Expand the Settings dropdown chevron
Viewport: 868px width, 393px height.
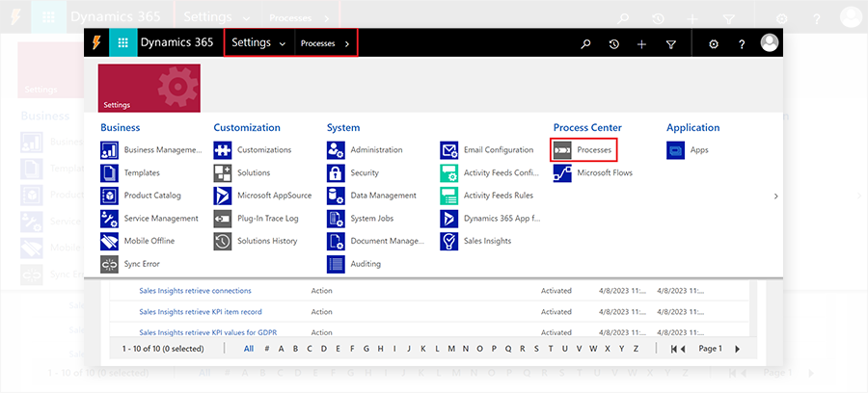(x=283, y=44)
